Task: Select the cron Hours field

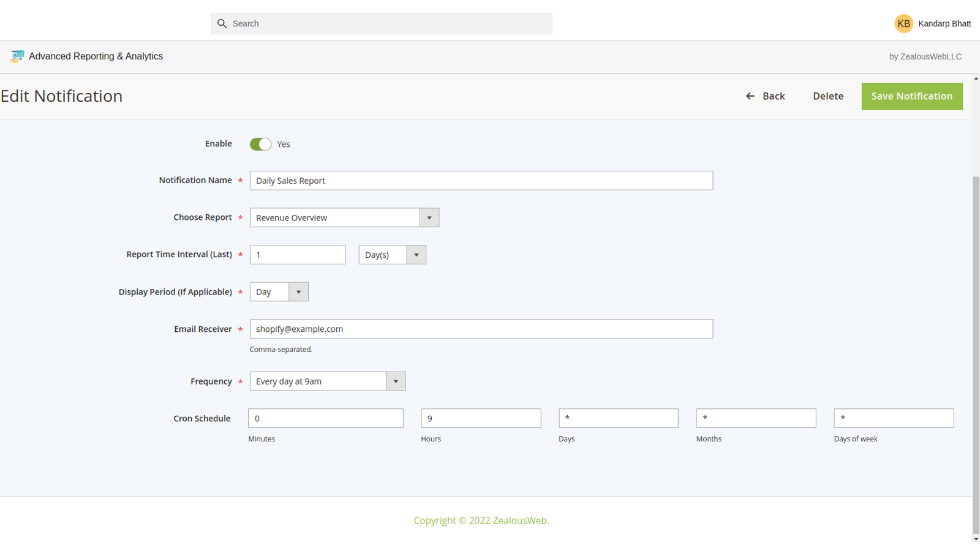Action: [x=481, y=418]
